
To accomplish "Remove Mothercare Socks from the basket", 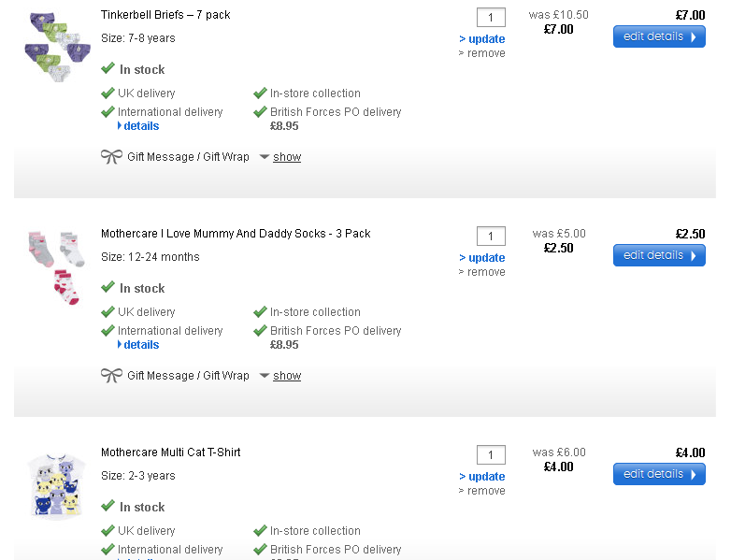I will coord(485,272).
